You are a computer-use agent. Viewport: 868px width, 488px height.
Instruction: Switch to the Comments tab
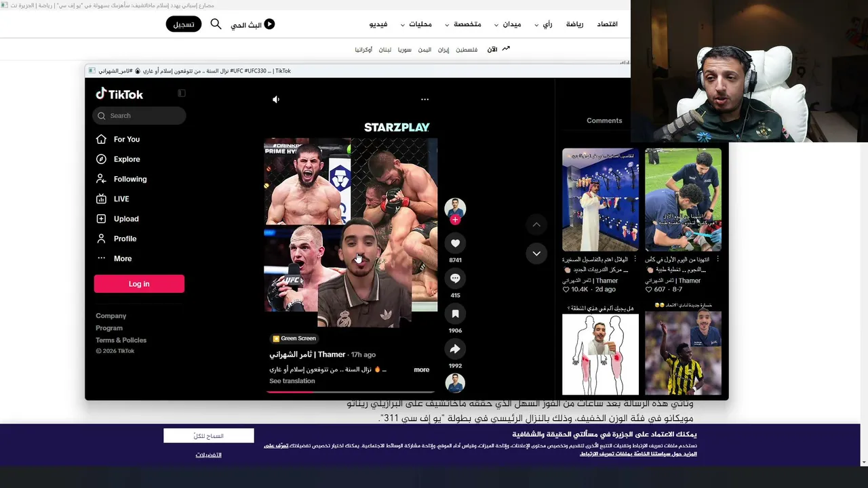tap(604, 121)
